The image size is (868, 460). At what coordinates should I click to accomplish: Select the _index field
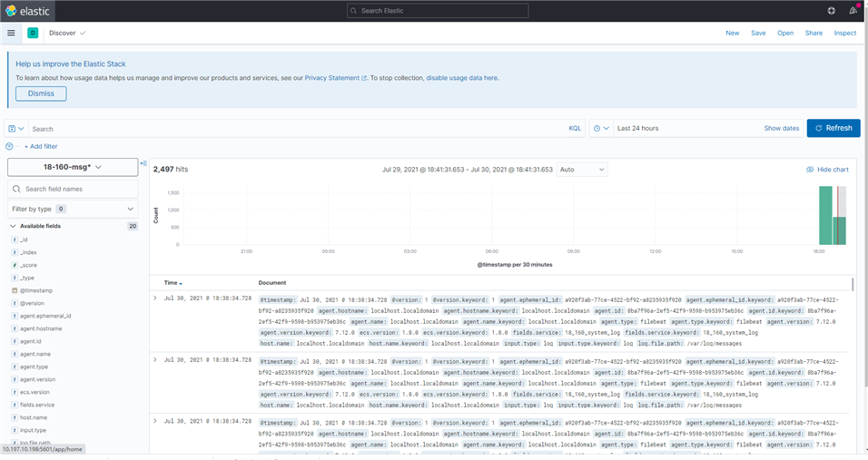click(x=29, y=252)
